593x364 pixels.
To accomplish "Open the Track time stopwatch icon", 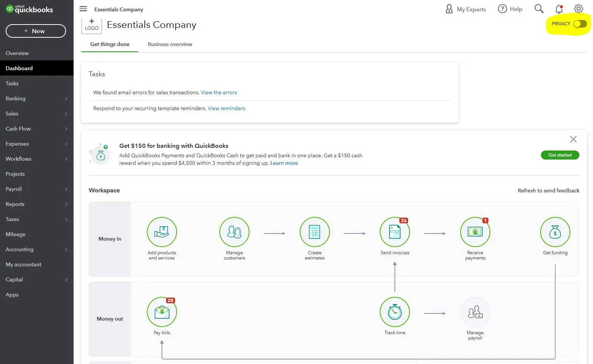I will coord(395,312).
